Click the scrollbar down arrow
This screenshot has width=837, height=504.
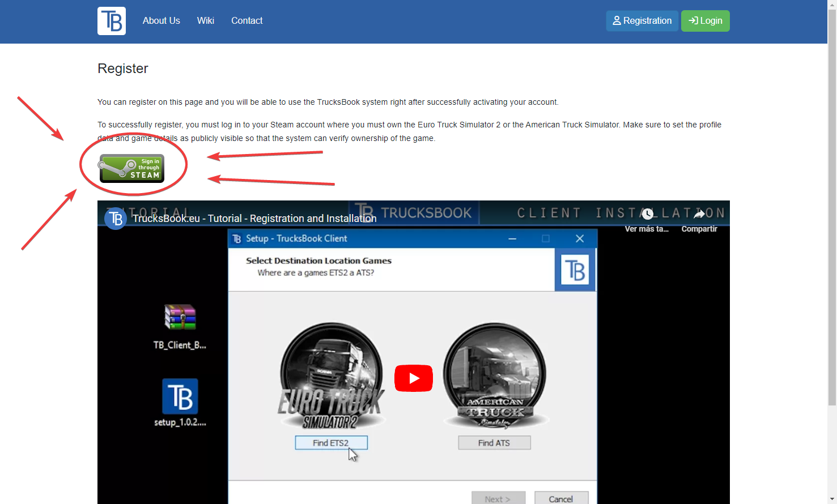point(832,499)
